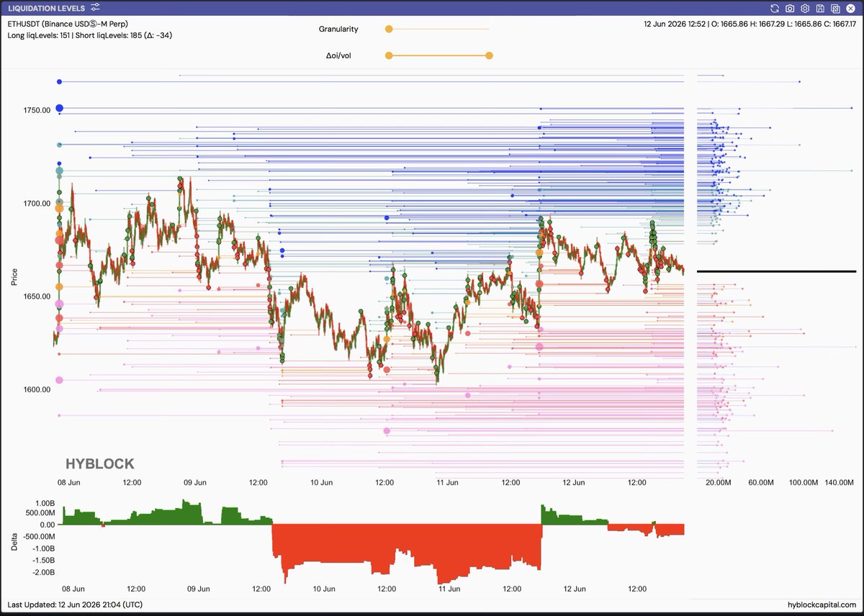Click the large blue liquidation dot at 1750.00
Image resolution: width=864 pixels, height=616 pixels.
point(60,108)
